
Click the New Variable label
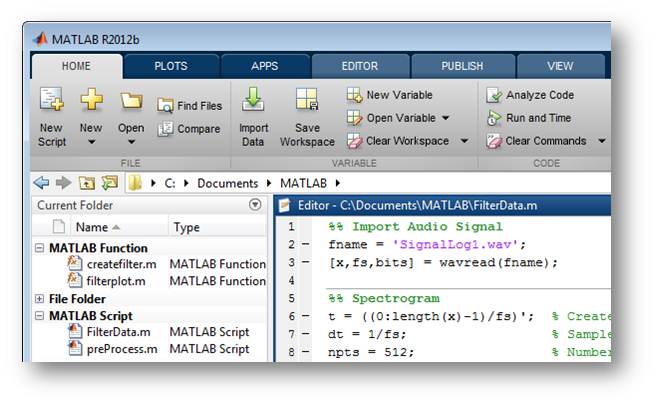pos(400,95)
